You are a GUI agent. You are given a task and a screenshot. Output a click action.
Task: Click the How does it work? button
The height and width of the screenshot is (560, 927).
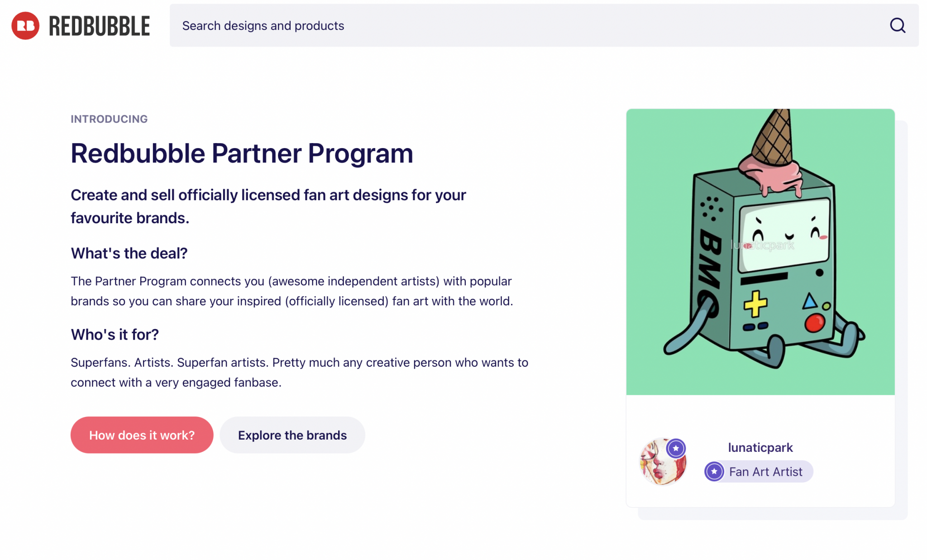pos(142,435)
